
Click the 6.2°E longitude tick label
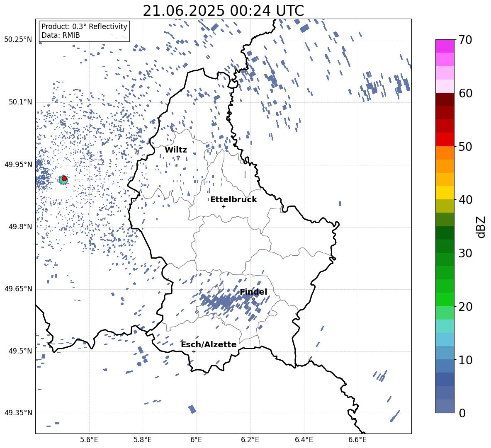click(x=250, y=440)
